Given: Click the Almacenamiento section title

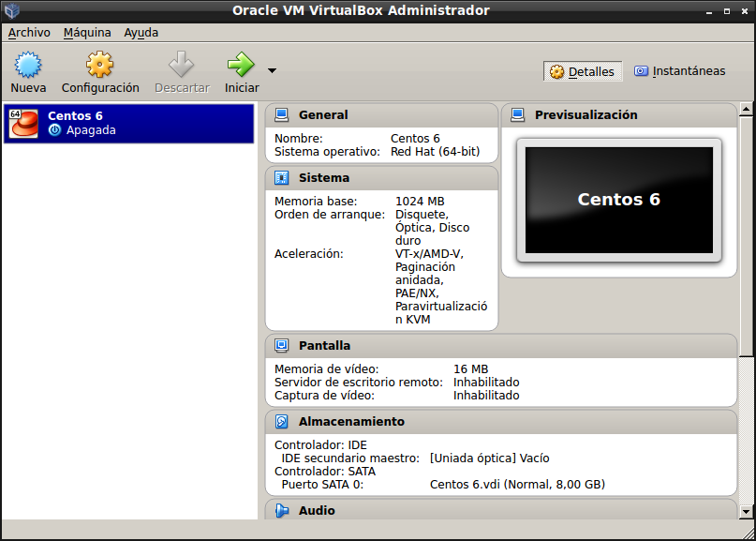Looking at the screenshot, I should click(x=351, y=422).
